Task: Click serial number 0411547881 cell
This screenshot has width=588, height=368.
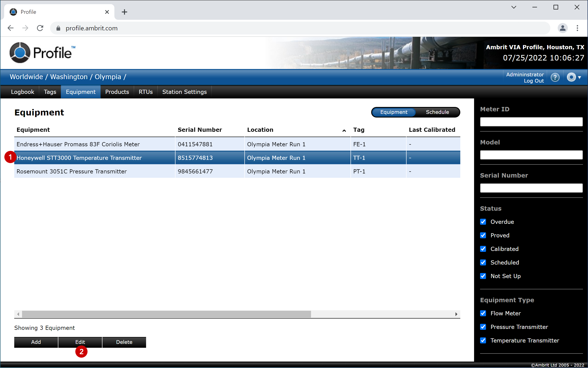Action: pyautogui.click(x=210, y=144)
